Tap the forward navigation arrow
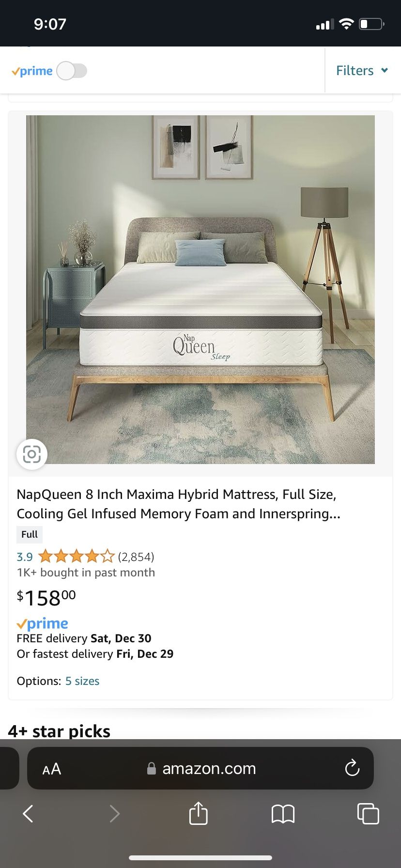 pos(113,814)
